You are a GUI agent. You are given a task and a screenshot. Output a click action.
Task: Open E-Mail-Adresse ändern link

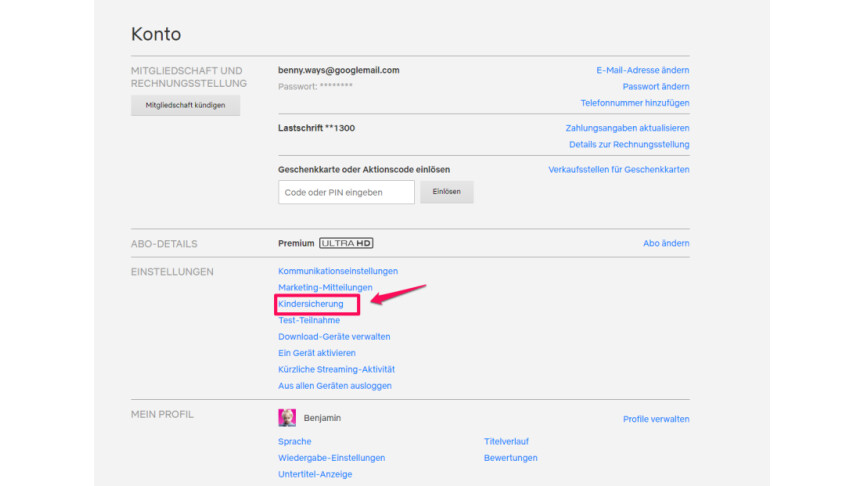click(x=642, y=70)
